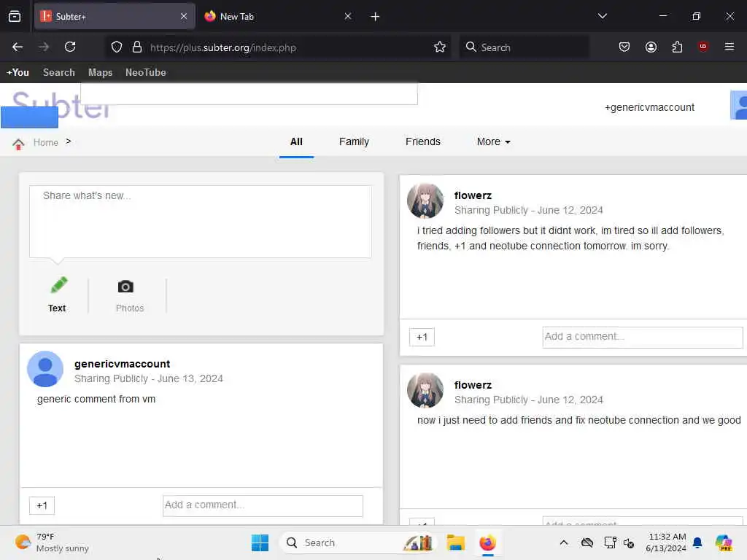Open the Firefox account icon
Viewport: 747px width, 560px height.
coord(651,47)
